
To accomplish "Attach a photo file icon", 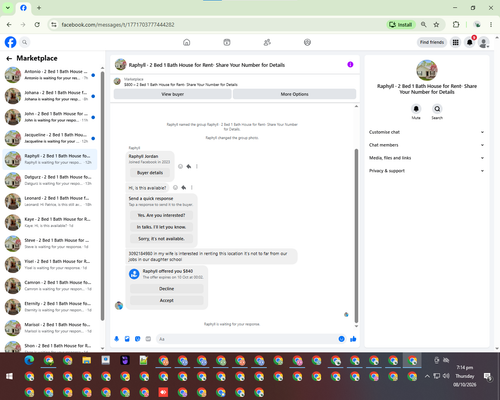I will click(x=127, y=339).
